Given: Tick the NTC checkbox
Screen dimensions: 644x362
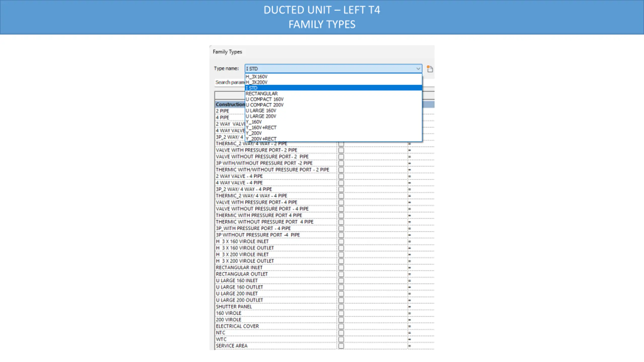Looking at the screenshot, I should click(341, 333).
